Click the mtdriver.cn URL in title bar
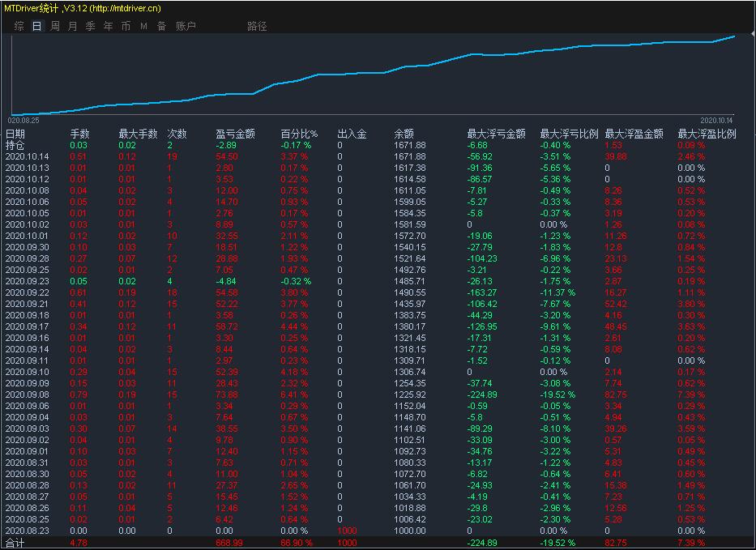The width and height of the screenshot is (756, 550). tap(126, 8)
